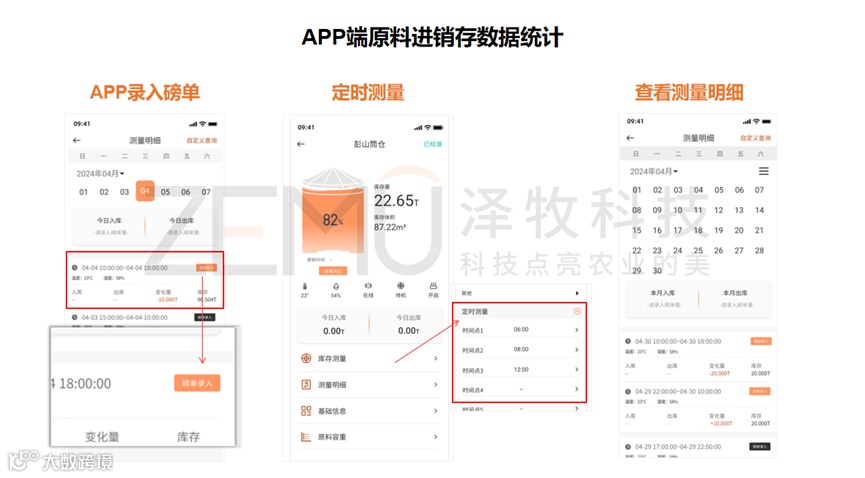
Task: Select date 30 in right calendar
Action: [657, 271]
